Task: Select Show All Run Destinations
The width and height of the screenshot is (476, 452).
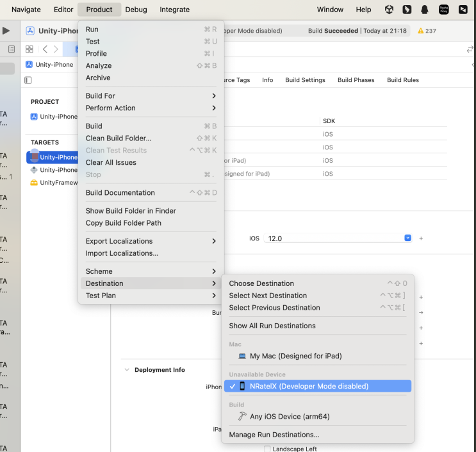Action: coord(318,326)
